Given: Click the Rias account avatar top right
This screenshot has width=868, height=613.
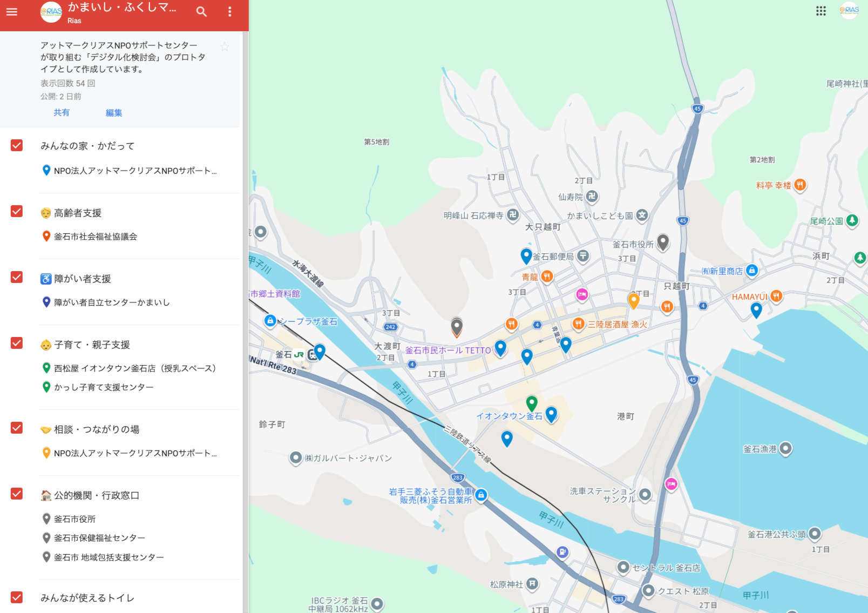Looking at the screenshot, I should pos(849,10).
